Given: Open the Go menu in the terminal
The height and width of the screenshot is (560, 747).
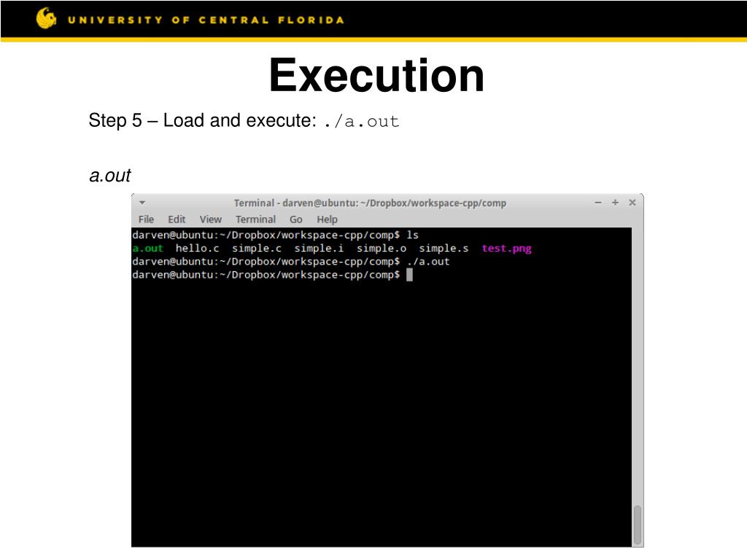Looking at the screenshot, I should 296,219.
